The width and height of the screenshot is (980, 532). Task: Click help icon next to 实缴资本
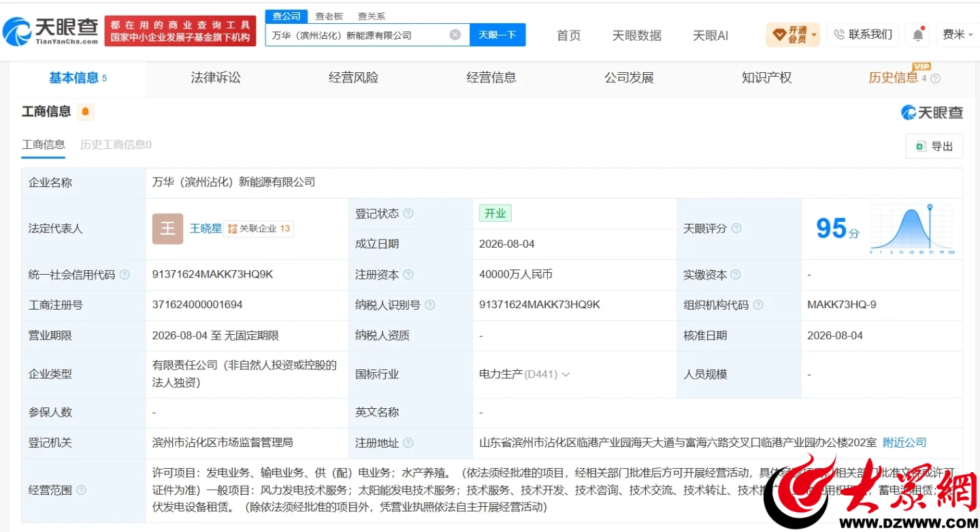[736, 275]
